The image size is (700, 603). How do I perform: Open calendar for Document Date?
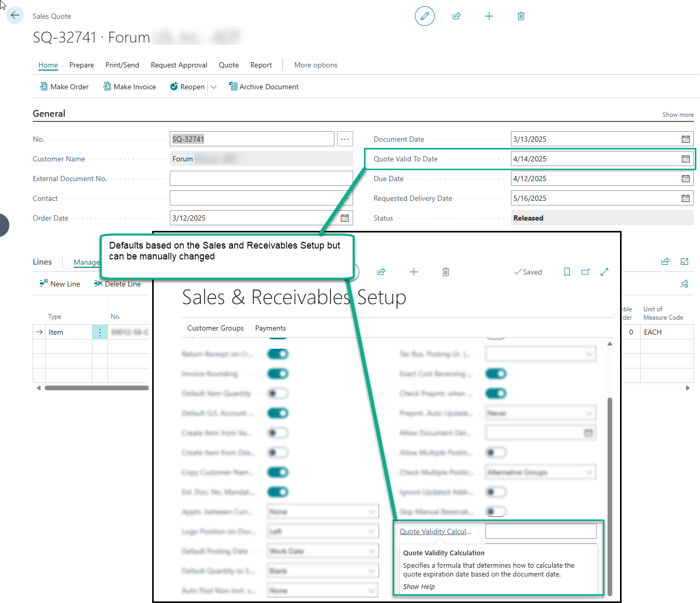685,139
